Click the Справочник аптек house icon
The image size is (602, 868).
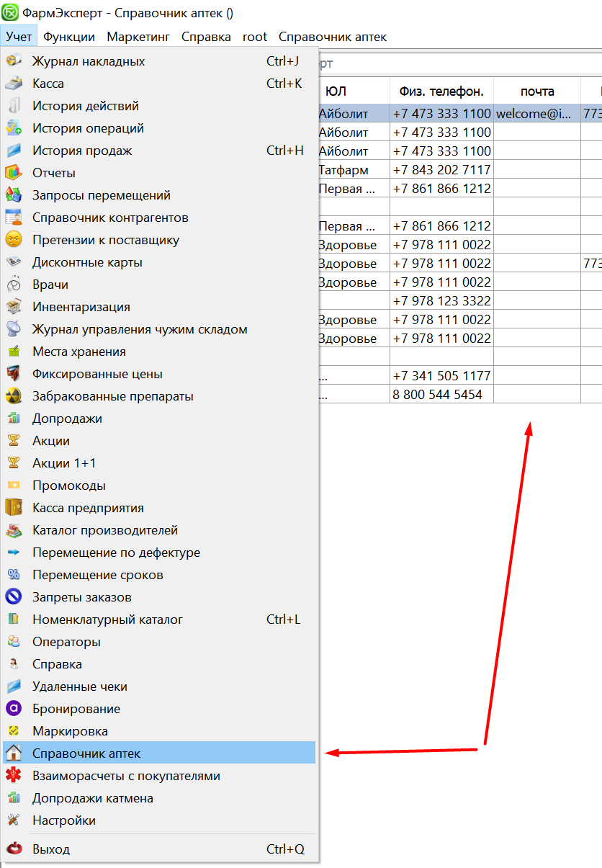[14, 753]
